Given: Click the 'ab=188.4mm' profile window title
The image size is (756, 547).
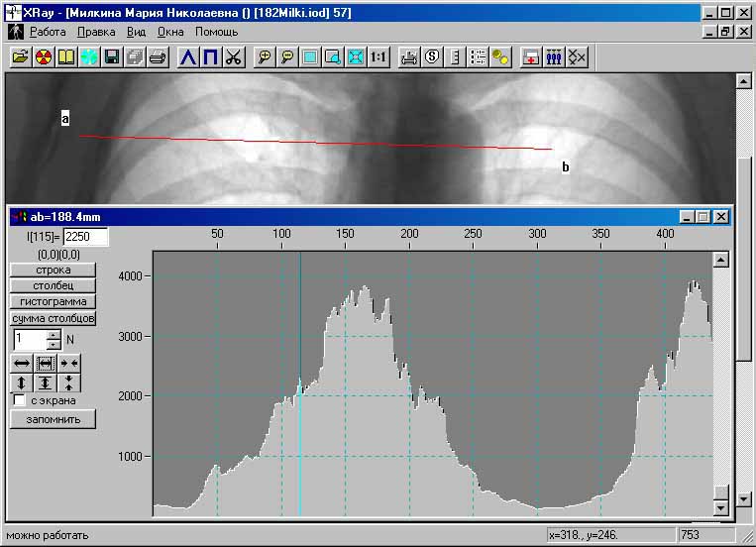Looking at the screenshot, I should pyautogui.click(x=65, y=217).
